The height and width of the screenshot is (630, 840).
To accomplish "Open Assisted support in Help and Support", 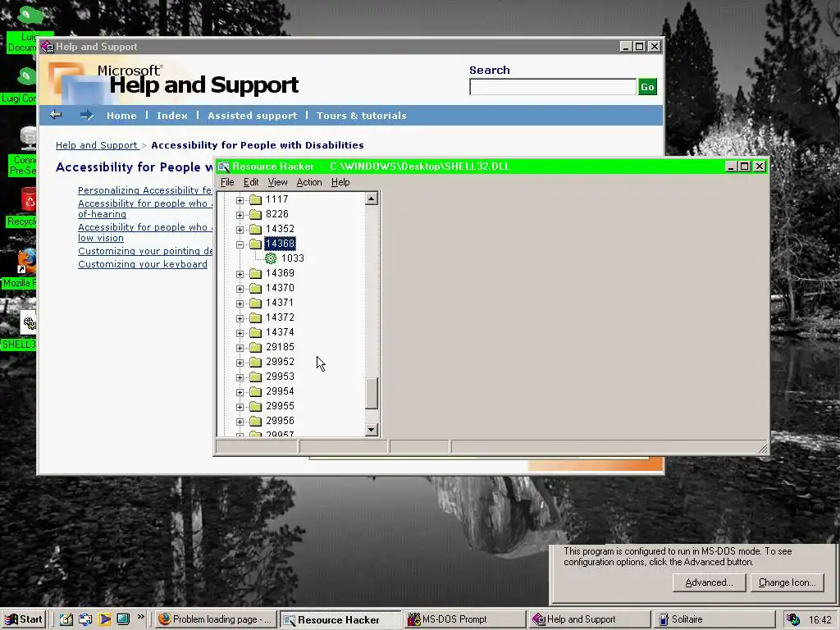I will (x=253, y=115).
